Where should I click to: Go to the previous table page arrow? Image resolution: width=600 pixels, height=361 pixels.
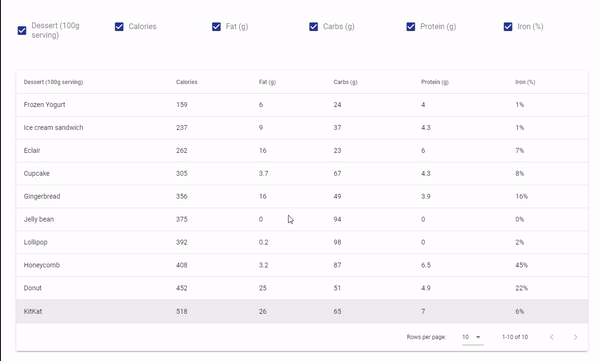552,337
